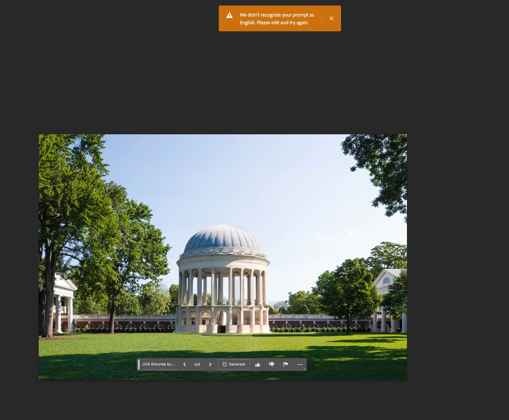Expand the small taskbar corner dropdown arrow
The width and height of the screenshot is (509, 420).
[304, 369]
